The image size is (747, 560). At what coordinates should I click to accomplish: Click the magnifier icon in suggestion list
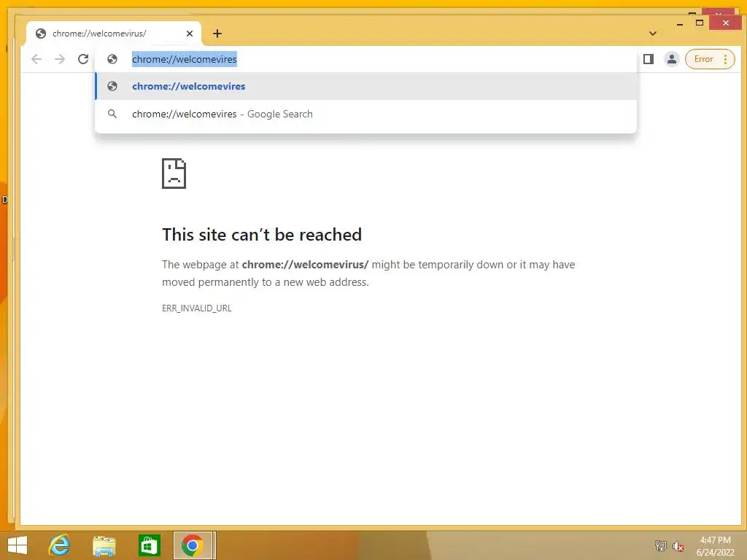tap(112, 114)
